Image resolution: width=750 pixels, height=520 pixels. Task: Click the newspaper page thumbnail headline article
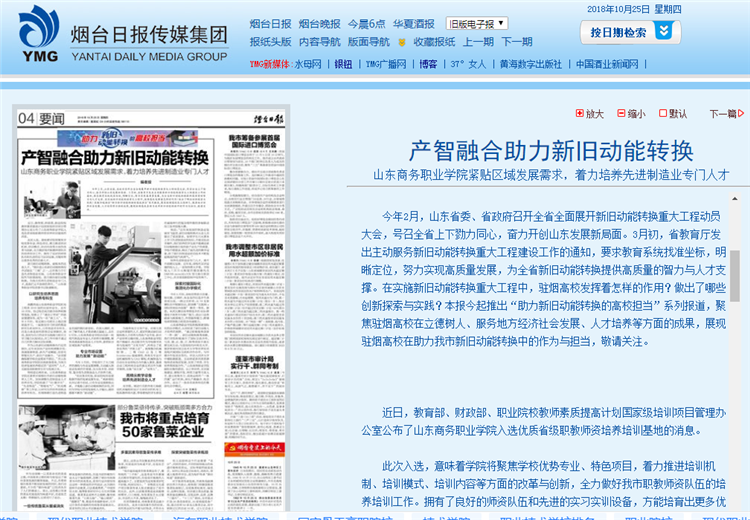114,158
